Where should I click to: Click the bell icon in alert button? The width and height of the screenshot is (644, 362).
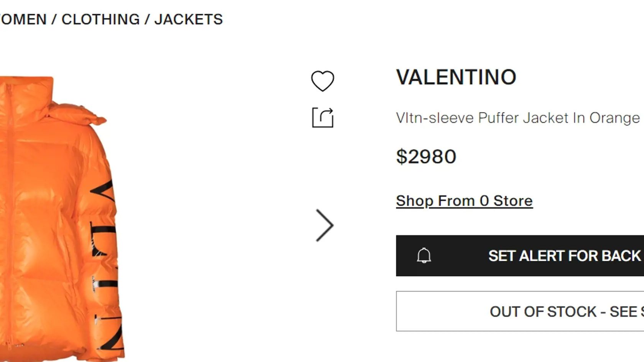coord(424,256)
